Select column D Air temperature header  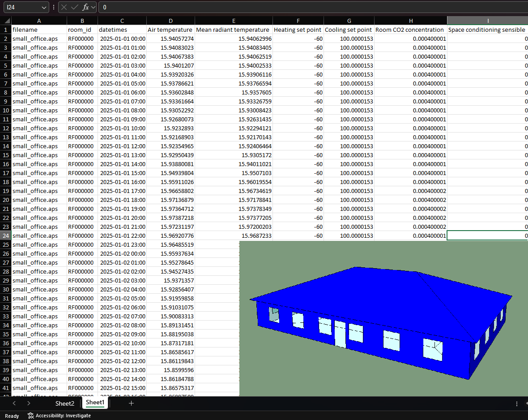pyautogui.click(x=170, y=21)
